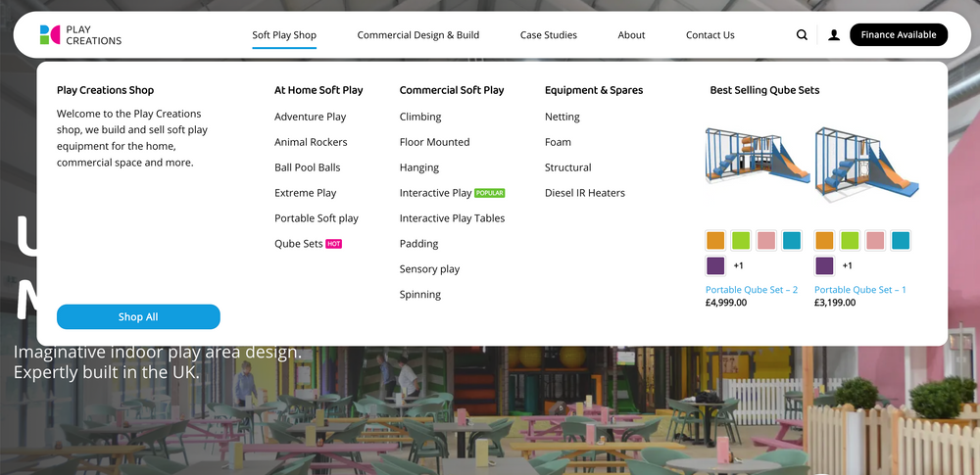Open Diesel IR Heaters
Screen dimensions: 980x475
point(585,193)
